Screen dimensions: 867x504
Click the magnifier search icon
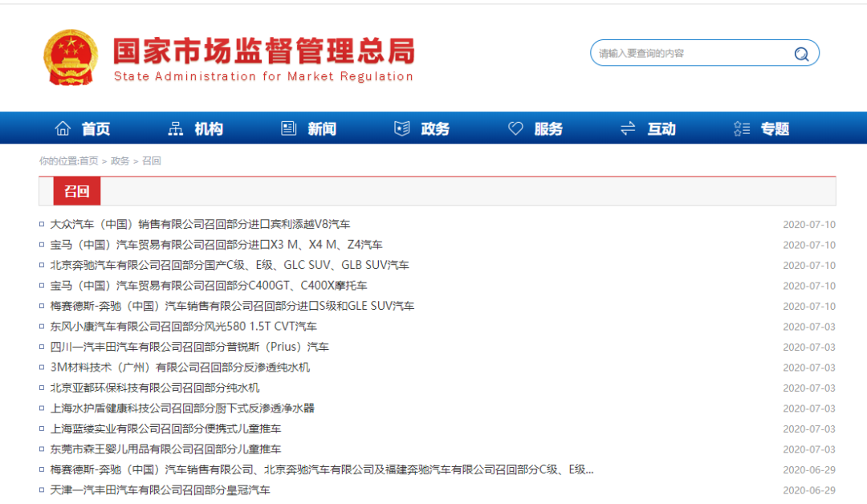[801, 54]
